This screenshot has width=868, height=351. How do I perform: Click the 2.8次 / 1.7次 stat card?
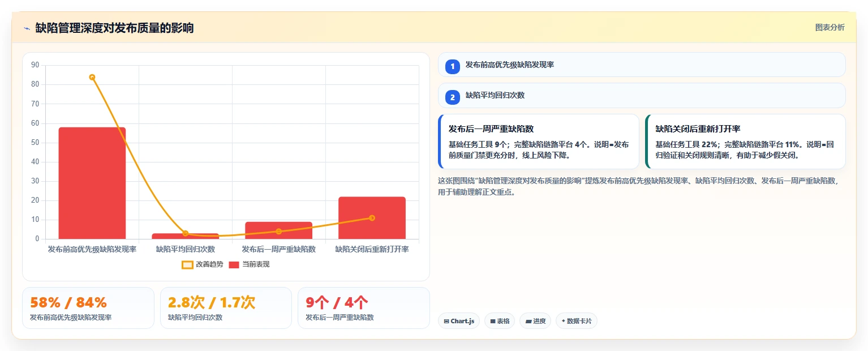(x=226, y=308)
